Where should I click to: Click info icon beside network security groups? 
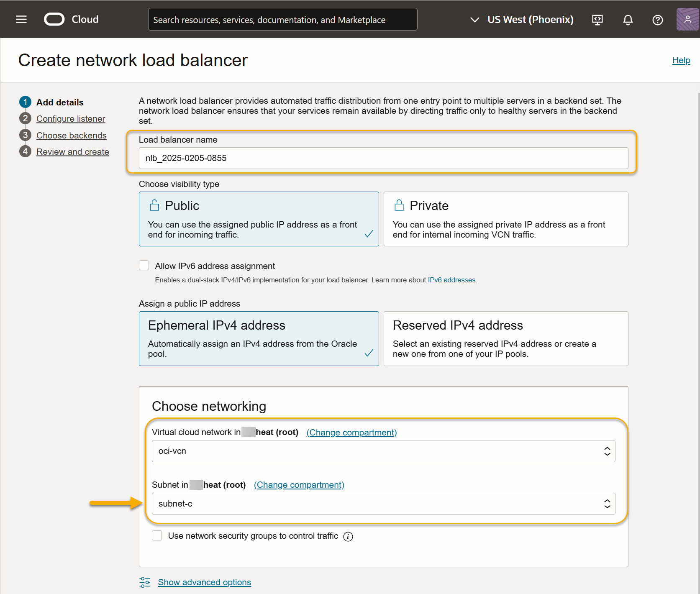tap(348, 537)
